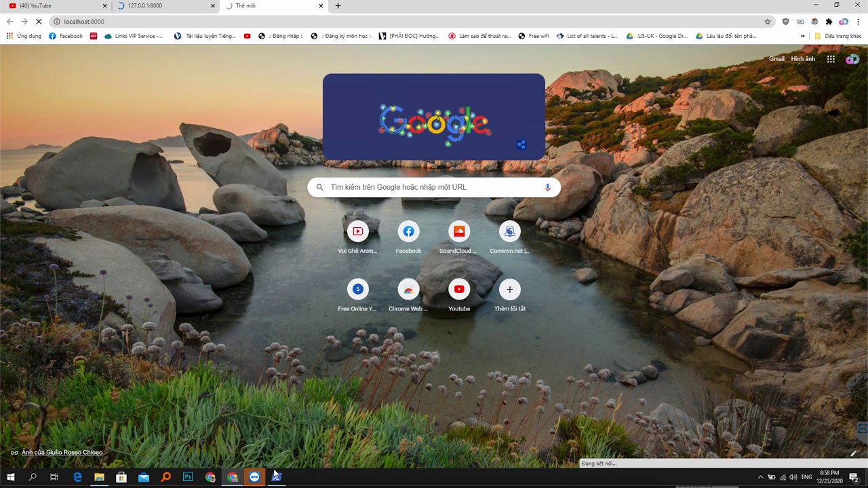This screenshot has height=488, width=868.
Task: Bookmark this page with star icon
Action: (x=768, y=22)
